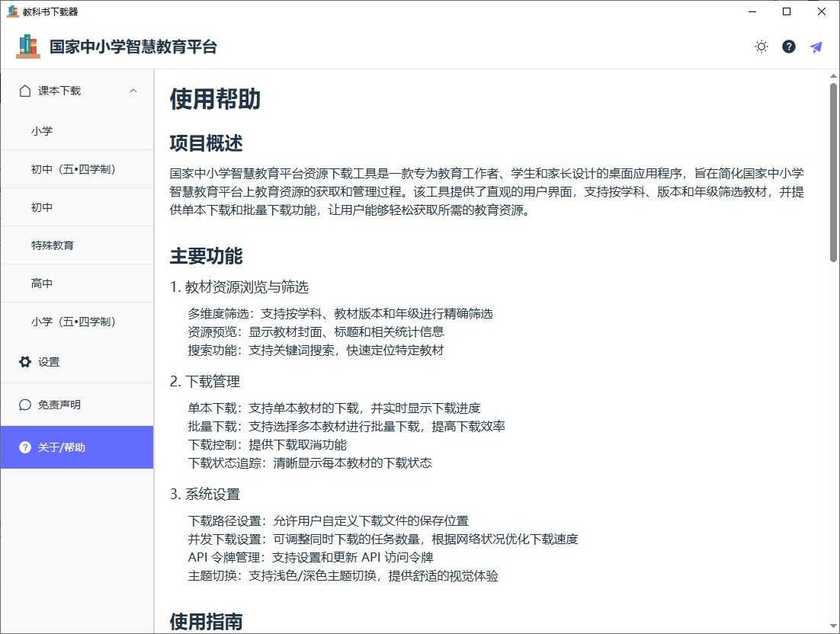Click the home icon beside 课本下载

tap(24, 90)
